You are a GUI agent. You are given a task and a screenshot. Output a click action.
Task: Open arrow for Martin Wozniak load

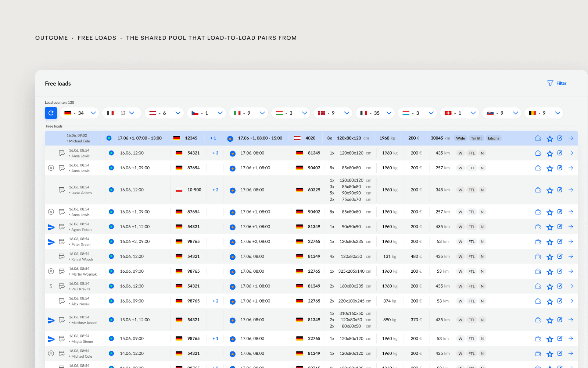pyautogui.click(x=571, y=271)
